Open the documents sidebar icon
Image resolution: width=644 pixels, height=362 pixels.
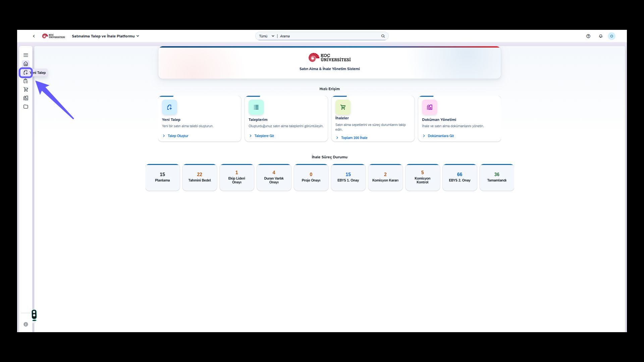(26, 98)
